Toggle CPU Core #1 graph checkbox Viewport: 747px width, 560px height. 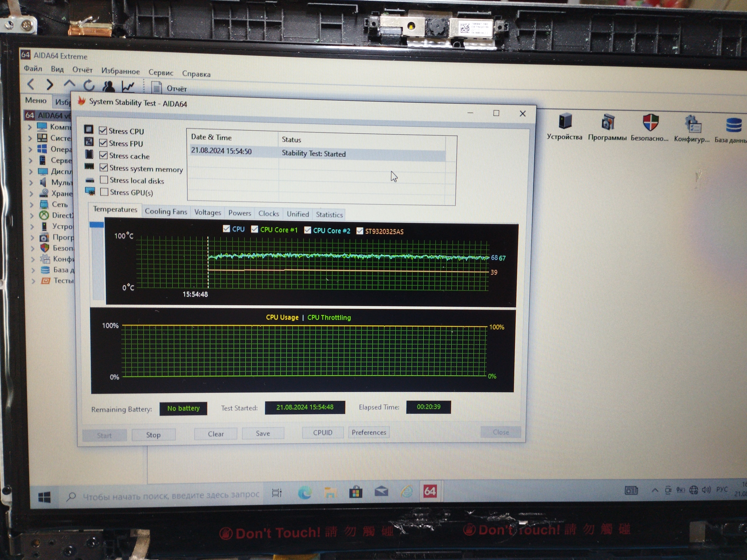click(254, 229)
